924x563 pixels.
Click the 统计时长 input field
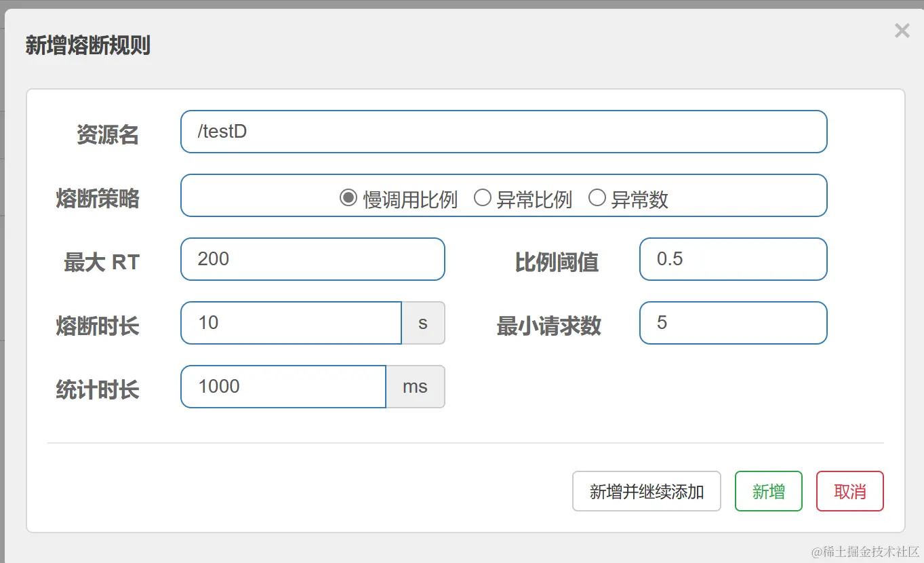point(283,387)
